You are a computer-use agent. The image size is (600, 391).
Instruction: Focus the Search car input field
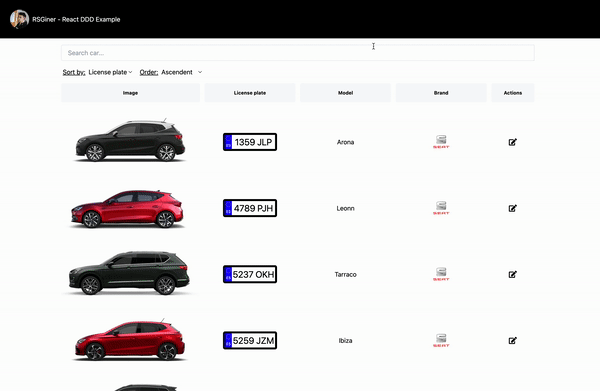point(298,53)
